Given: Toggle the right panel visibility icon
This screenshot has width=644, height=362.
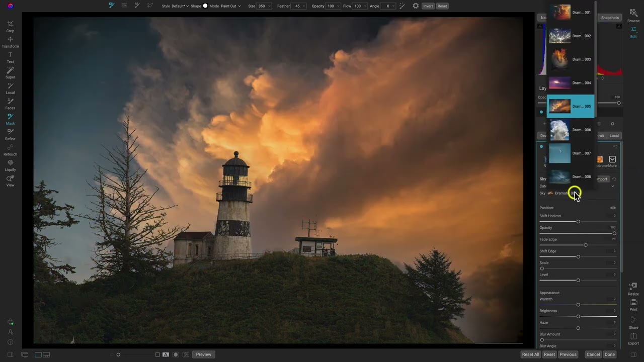Looking at the screenshot, I should pos(633,354).
